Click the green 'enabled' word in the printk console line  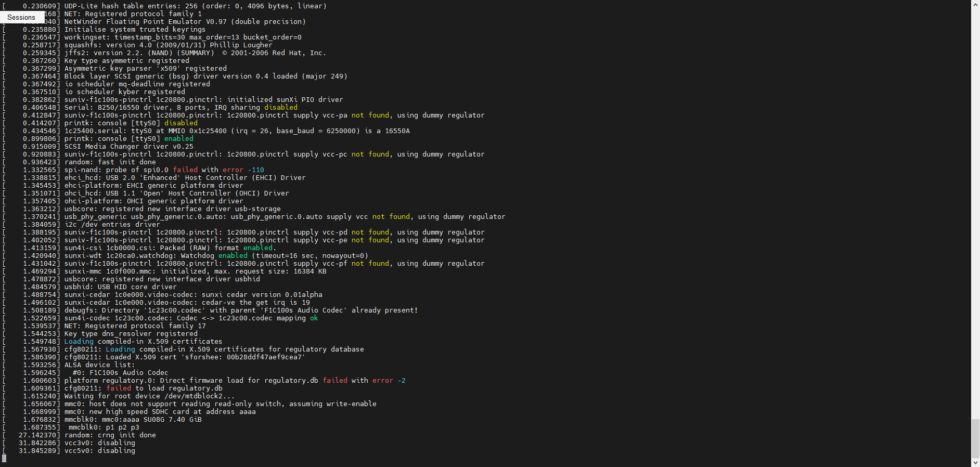(x=178, y=139)
